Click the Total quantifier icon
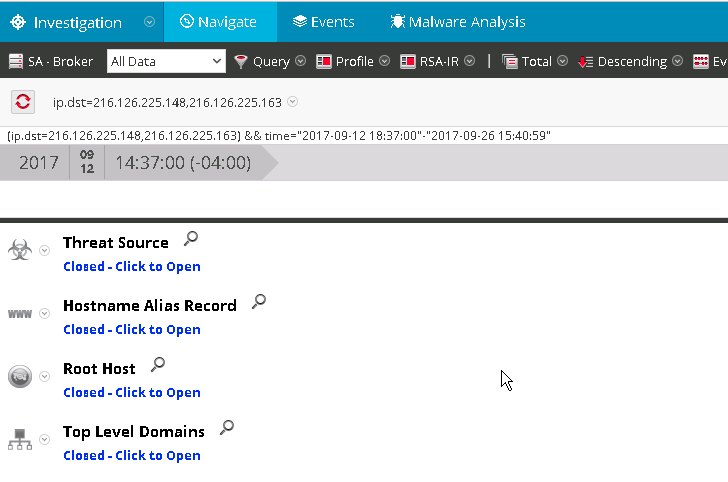The width and height of the screenshot is (728, 482). 509,61
